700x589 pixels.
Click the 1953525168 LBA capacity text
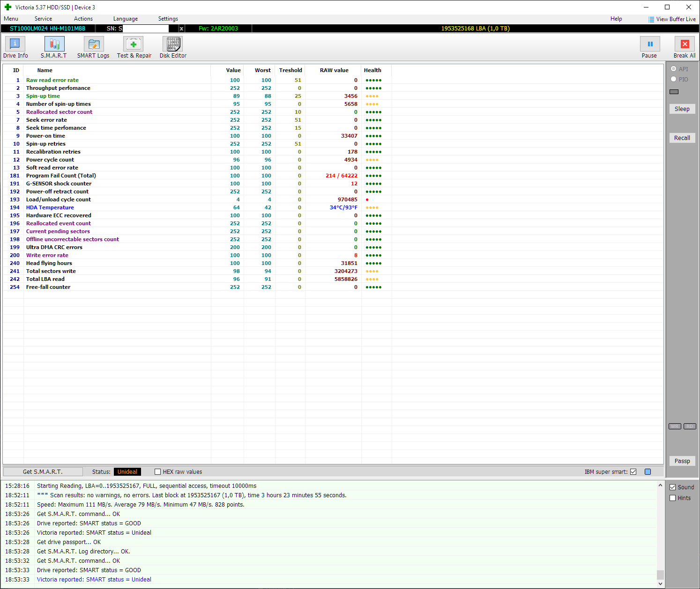476,29
